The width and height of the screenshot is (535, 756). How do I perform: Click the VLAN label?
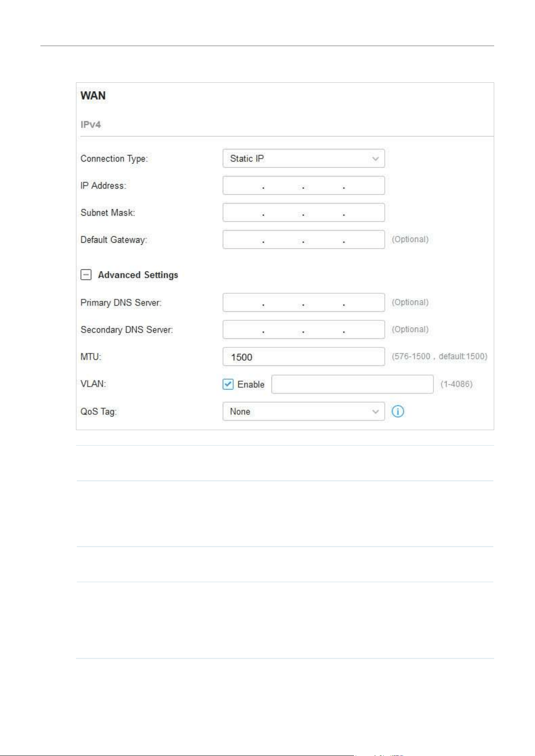93,384
